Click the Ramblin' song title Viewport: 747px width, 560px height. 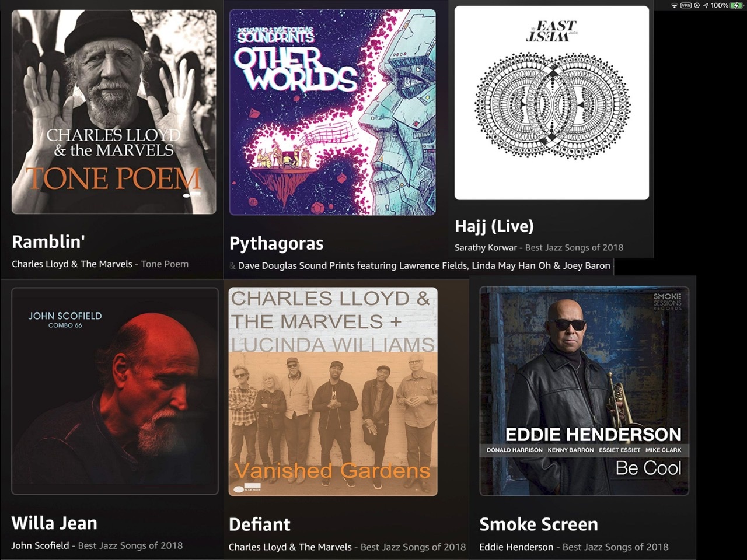click(48, 242)
